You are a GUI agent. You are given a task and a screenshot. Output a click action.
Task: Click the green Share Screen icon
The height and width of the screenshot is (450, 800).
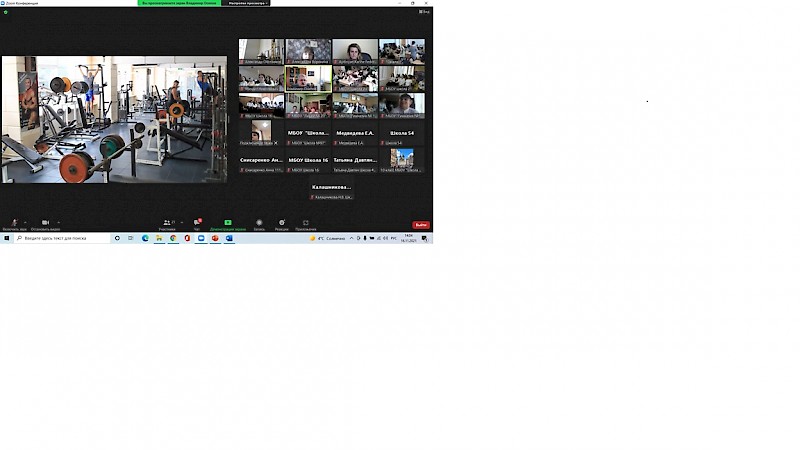tap(228, 223)
